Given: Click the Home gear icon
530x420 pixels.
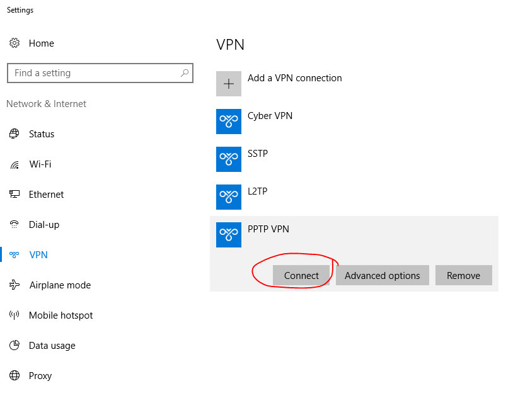Looking at the screenshot, I should coord(14,43).
